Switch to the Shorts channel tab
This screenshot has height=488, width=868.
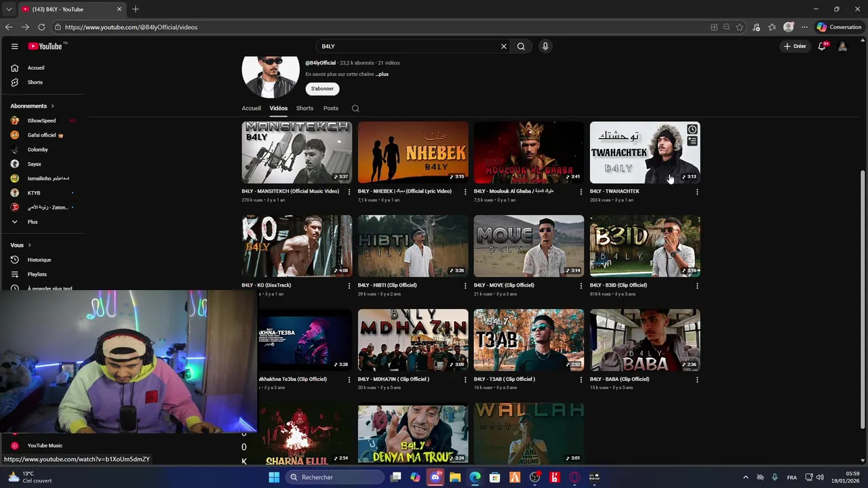(304, 108)
